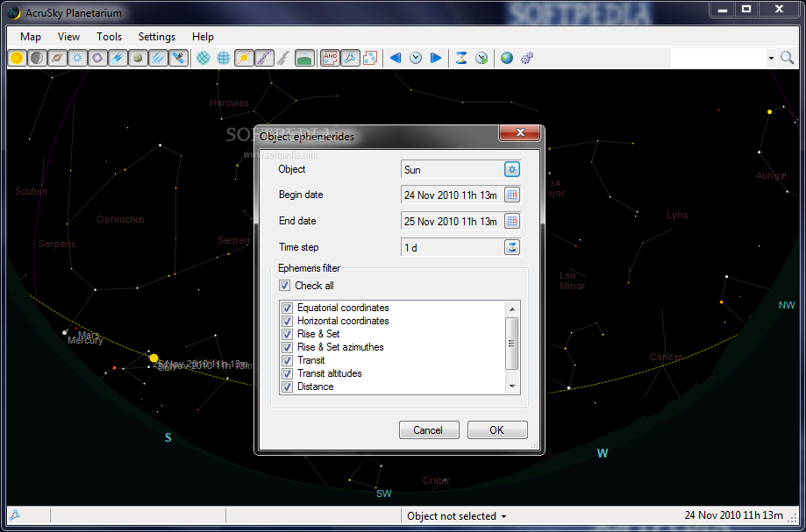Toggle constellation names (AND icon)
This screenshot has height=532, width=806.
330,58
